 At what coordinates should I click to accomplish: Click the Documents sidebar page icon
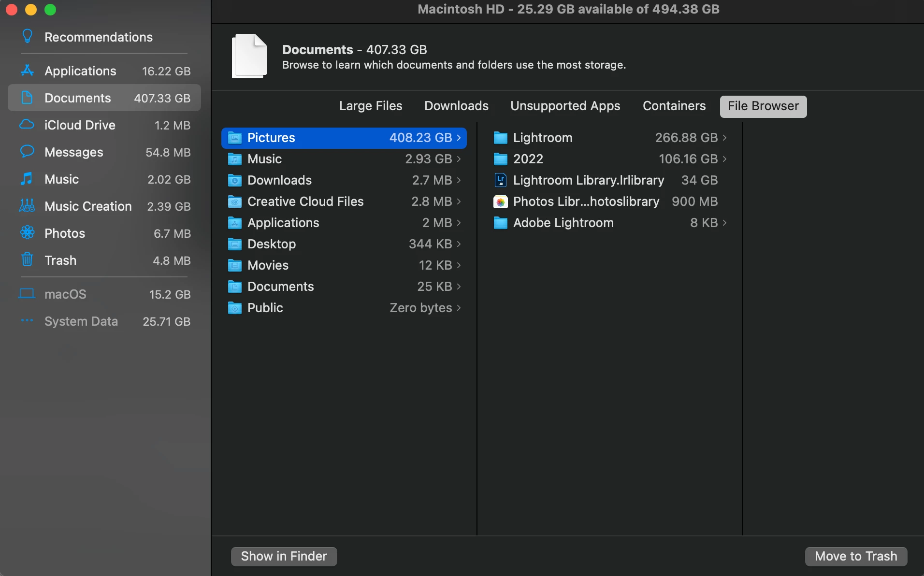click(27, 98)
